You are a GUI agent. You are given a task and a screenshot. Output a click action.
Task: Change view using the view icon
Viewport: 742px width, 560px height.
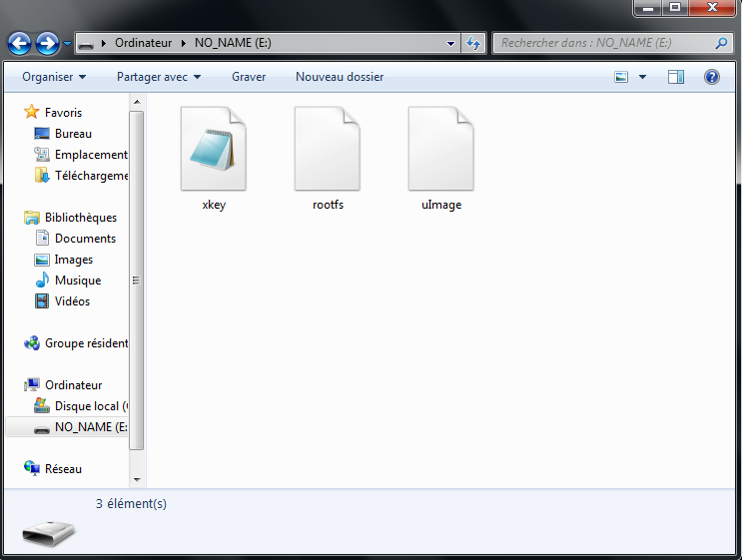click(622, 77)
